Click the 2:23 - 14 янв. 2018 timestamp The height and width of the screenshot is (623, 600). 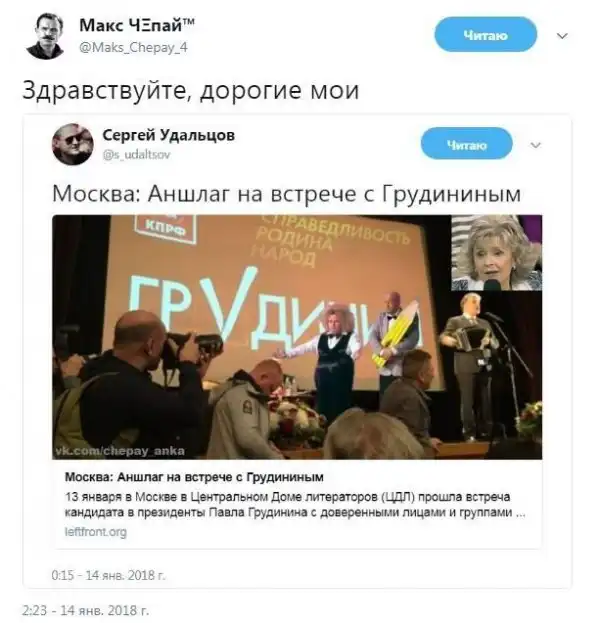click(x=85, y=610)
